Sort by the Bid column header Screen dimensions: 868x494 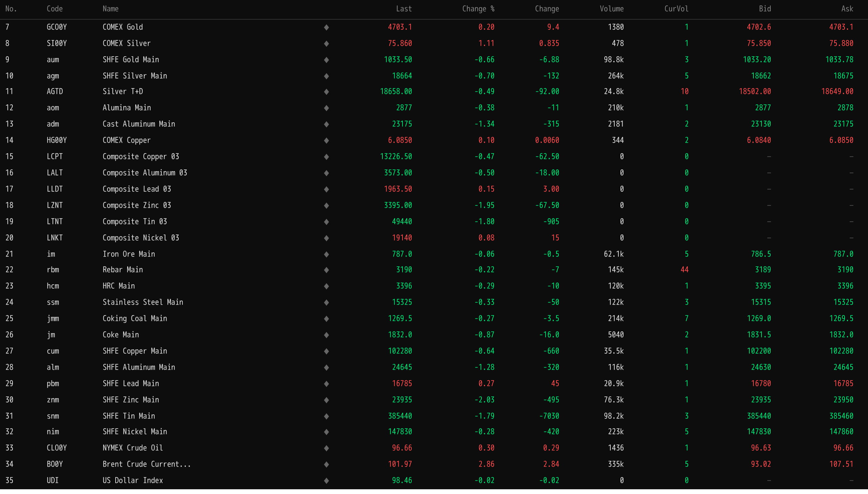(x=765, y=9)
